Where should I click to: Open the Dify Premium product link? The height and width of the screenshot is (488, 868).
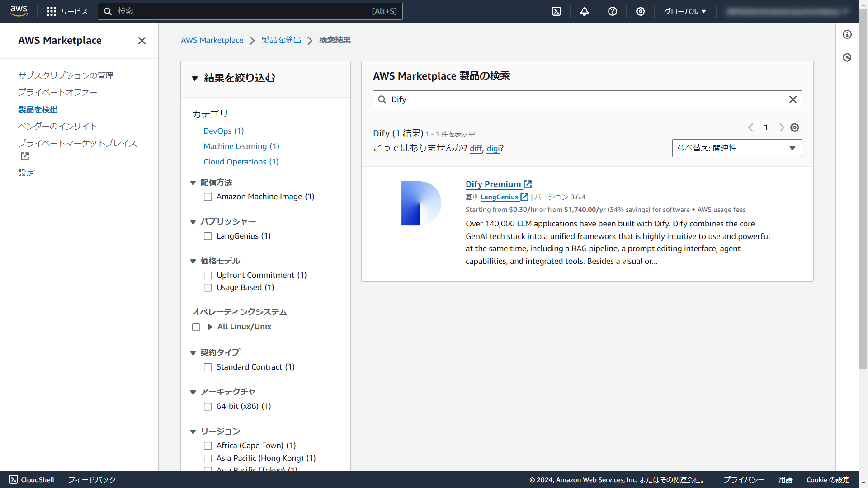click(493, 184)
